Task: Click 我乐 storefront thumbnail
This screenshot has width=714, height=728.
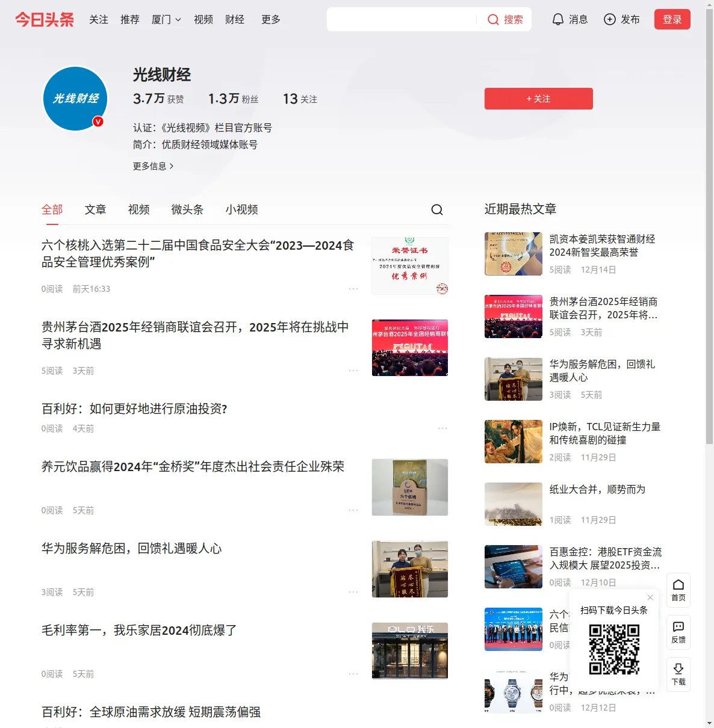Action: coord(410,651)
